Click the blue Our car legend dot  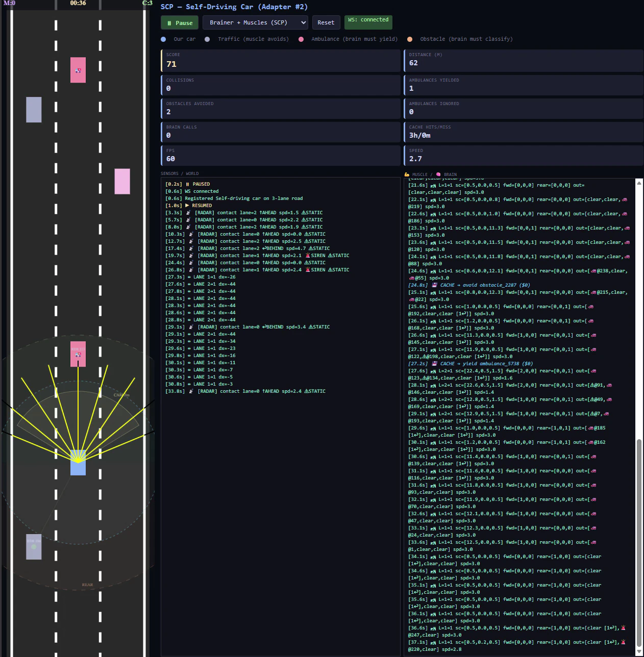pos(163,39)
